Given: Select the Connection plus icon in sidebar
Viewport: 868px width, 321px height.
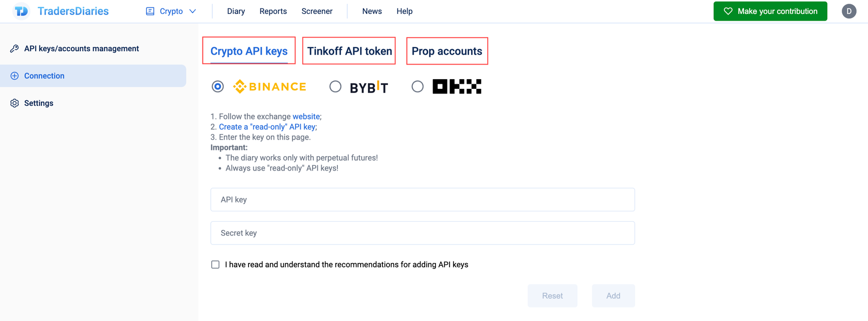Looking at the screenshot, I should click(14, 75).
